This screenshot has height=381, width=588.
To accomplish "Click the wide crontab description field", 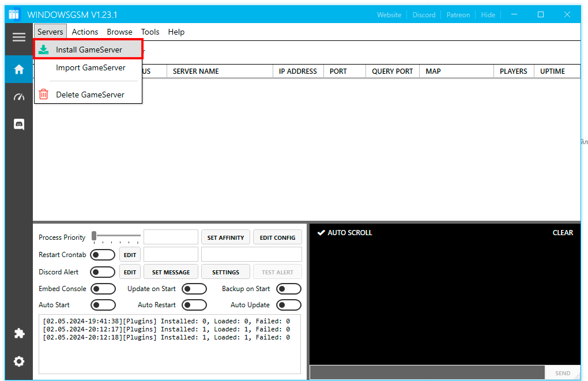I will (251, 254).
